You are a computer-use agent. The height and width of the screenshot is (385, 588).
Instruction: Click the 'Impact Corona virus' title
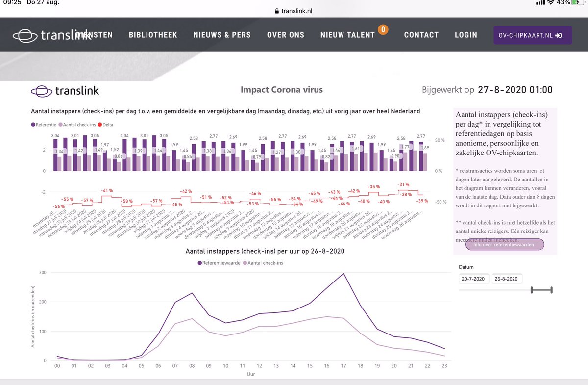[x=282, y=90]
